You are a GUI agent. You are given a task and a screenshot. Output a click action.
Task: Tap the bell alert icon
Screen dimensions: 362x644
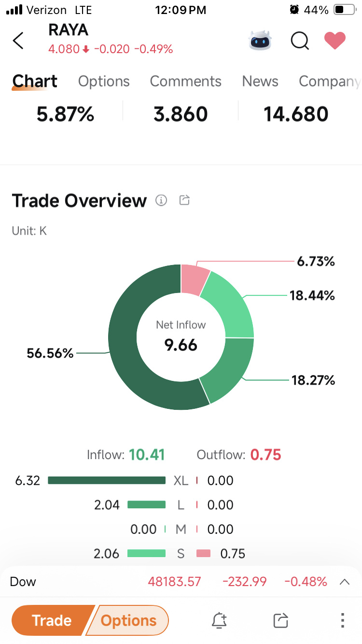point(219,620)
